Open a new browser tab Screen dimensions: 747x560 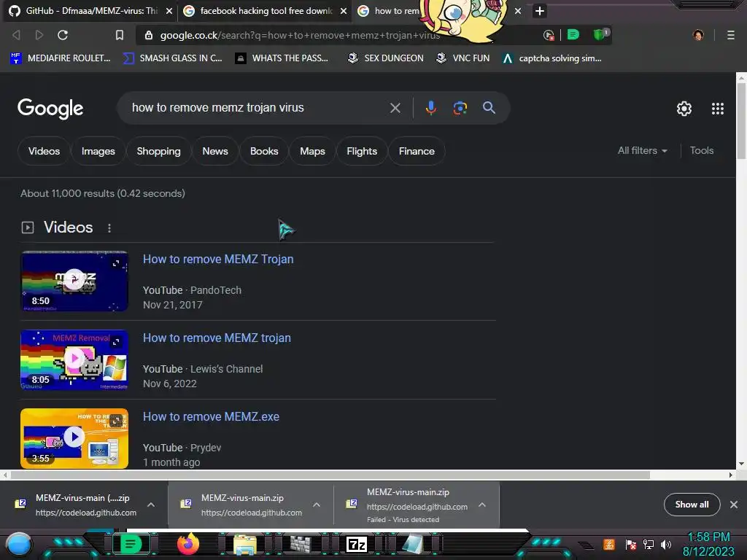pyautogui.click(x=539, y=10)
